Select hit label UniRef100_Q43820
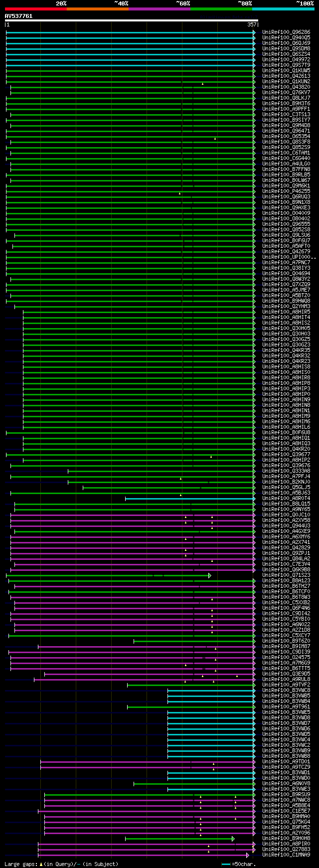319x868 pixels. [286, 87]
